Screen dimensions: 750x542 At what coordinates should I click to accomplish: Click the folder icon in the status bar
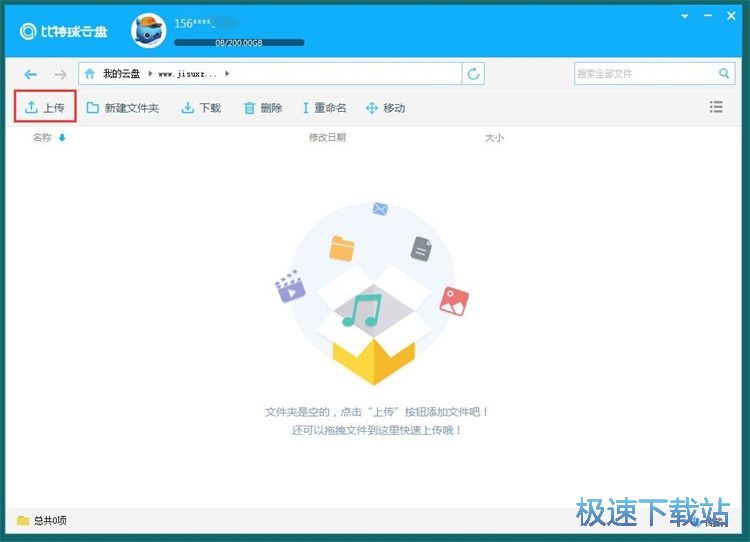[23, 520]
